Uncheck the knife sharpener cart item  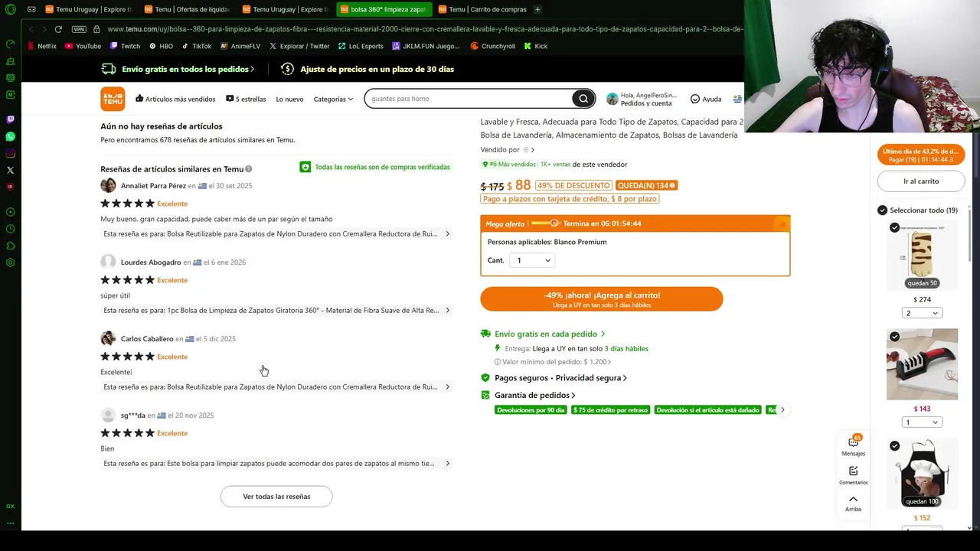pyautogui.click(x=894, y=337)
